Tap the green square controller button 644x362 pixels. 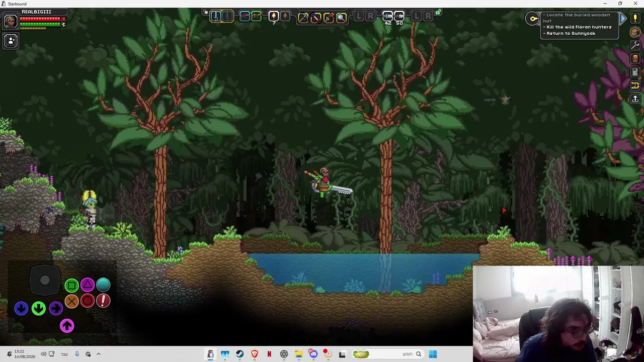71,286
